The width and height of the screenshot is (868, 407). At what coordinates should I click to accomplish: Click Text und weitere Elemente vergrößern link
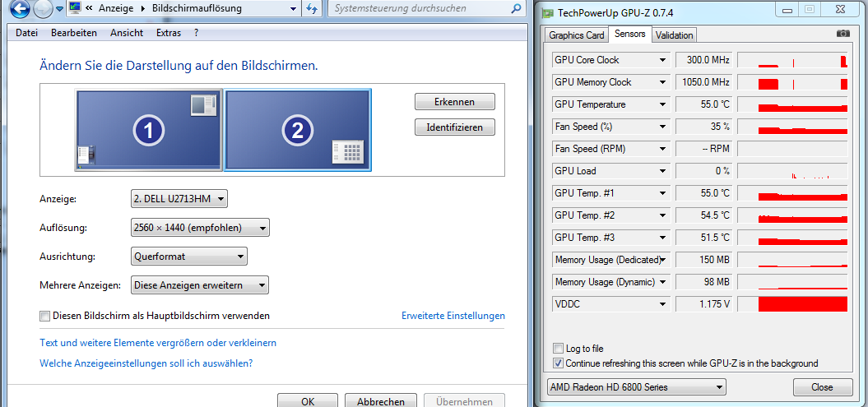pos(158,343)
